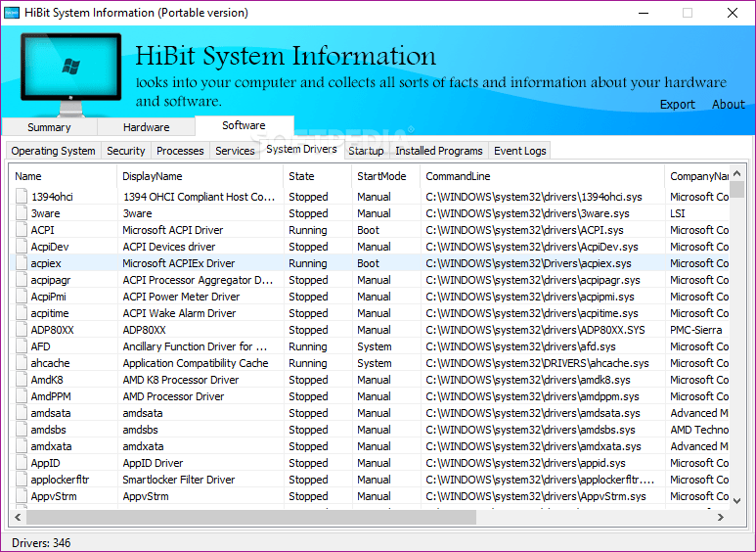Viewport: 756px width, 552px height.
Task: Open the Operating System sub-tab
Action: coord(53,151)
